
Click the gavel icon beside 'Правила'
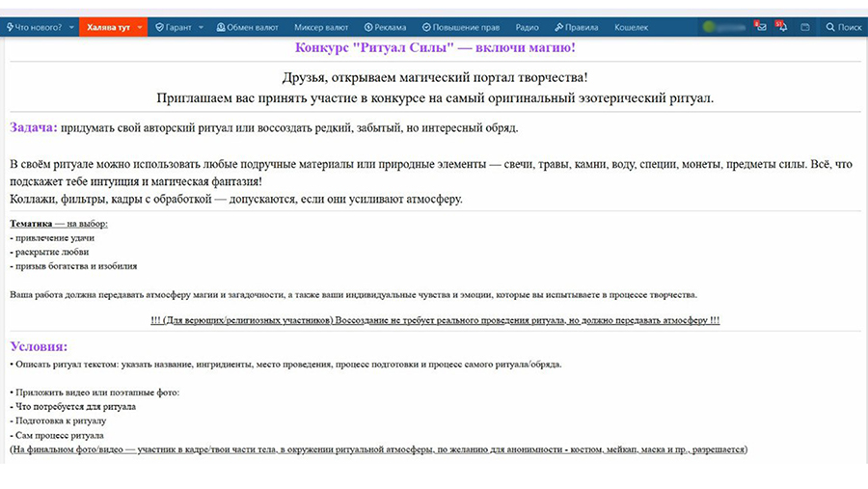click(x=558, y=27)
